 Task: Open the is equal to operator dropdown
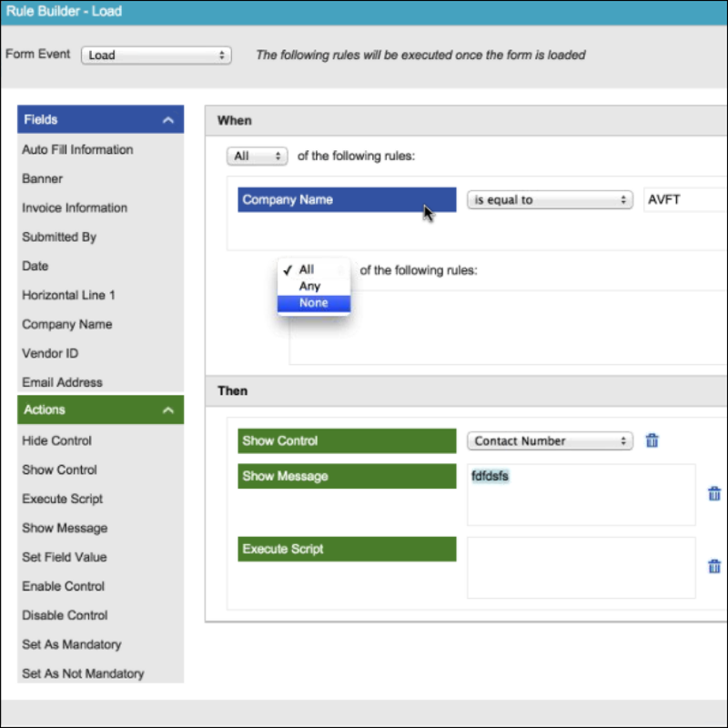pos(550,199)
